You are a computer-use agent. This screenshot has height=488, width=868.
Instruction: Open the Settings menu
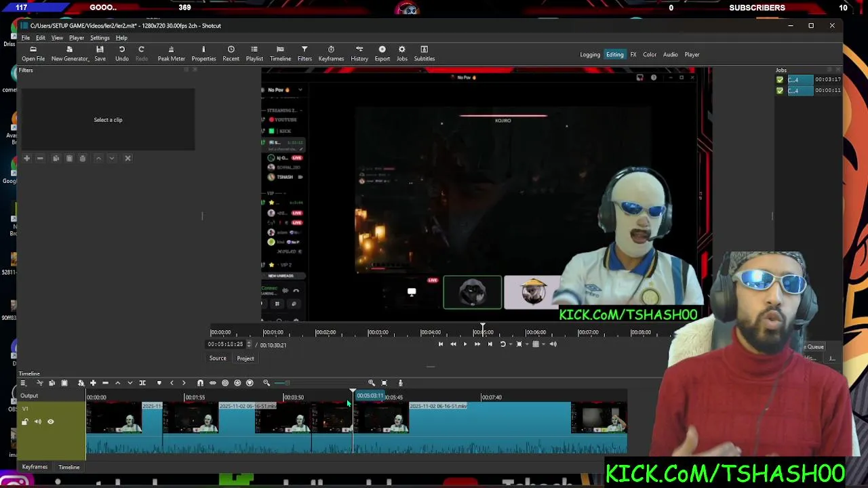point(100,38)
